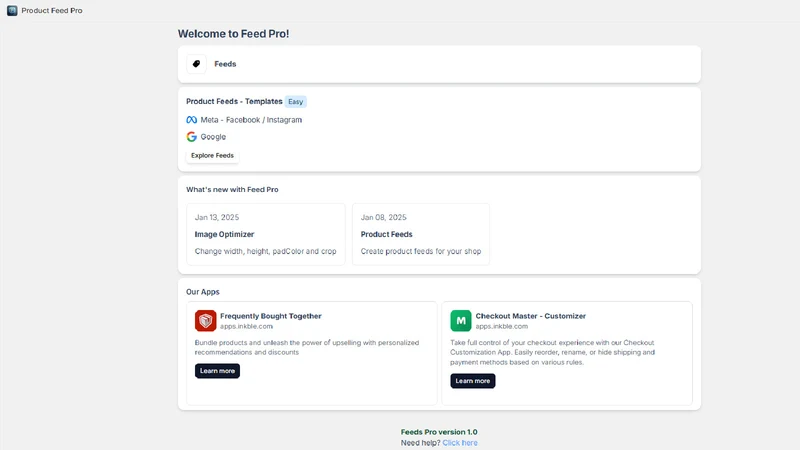Viewport: 800px width, 450px height.
Task: Click the Explore Feeds button
Action: coord(212,156)
